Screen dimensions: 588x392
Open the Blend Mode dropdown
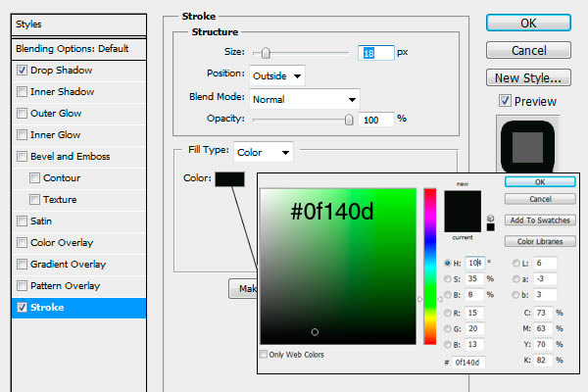305,99
